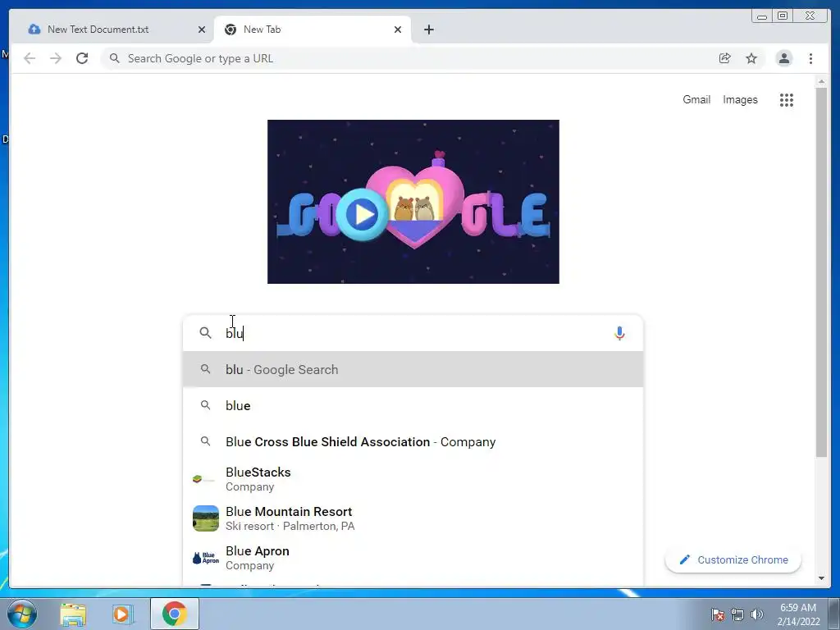Launch Windows Media Player from taskbar
The image size is (840, 630).
click(x=122, y=614)
